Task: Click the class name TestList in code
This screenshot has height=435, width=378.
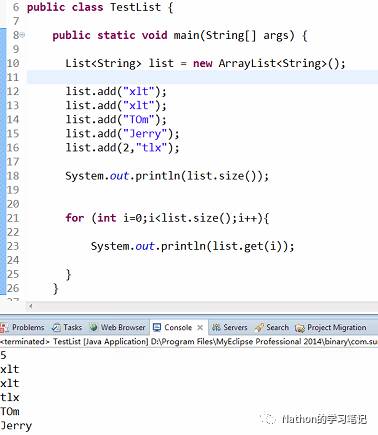Action: pyautogui.click(x=135, y=7)
